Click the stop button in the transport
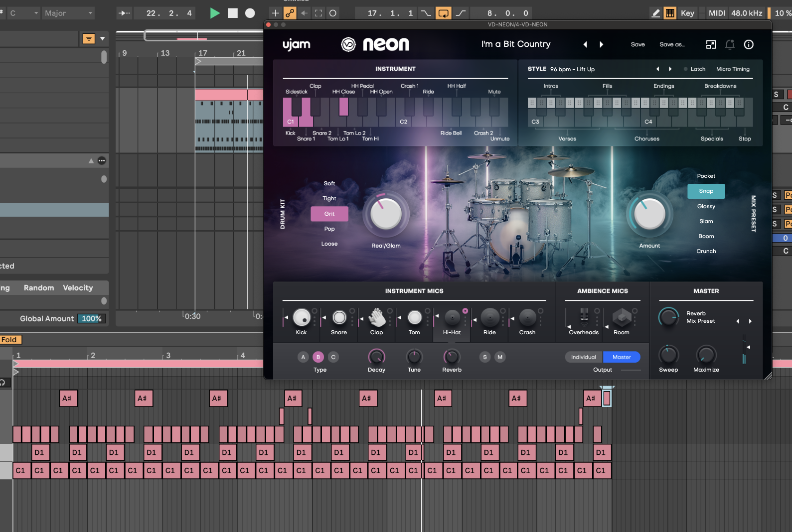Viewport: 792px width, 532px height. pos(233,13)
